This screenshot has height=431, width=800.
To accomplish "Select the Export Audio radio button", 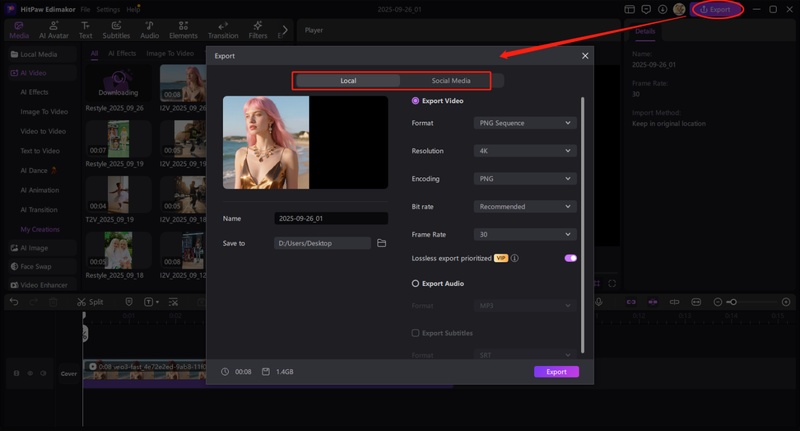I will [x=416, y=283].
